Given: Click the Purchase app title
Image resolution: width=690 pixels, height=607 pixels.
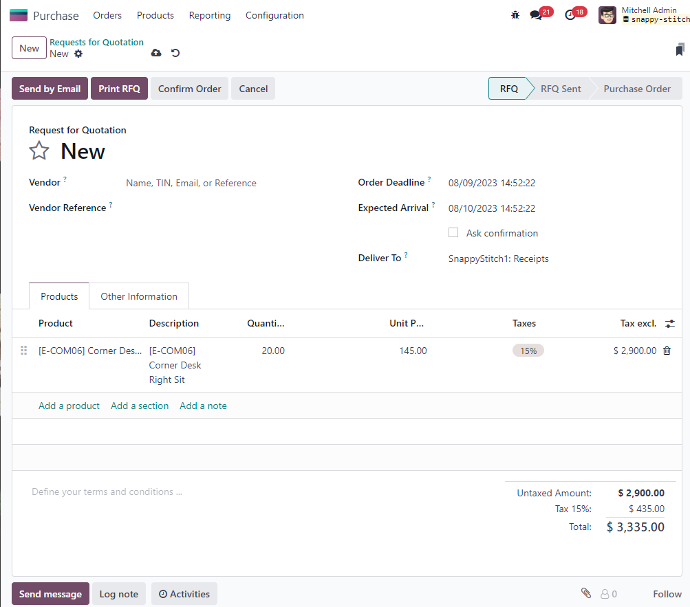Looking at the screenshot, I should pos(55,16).
